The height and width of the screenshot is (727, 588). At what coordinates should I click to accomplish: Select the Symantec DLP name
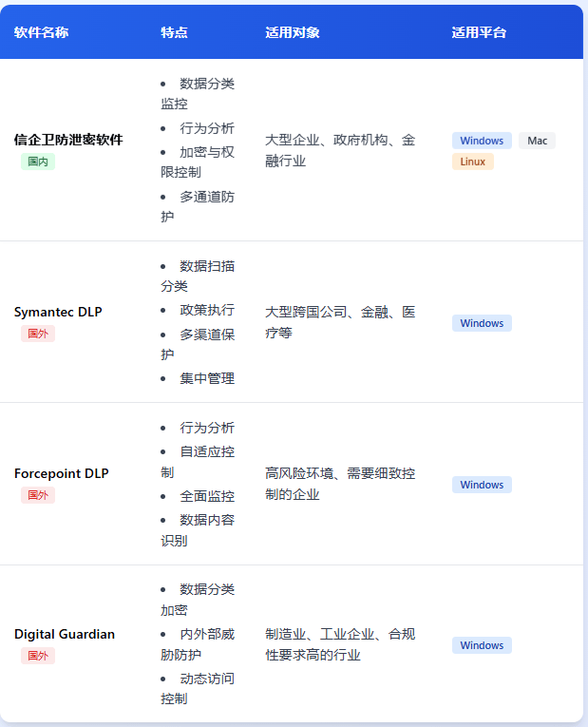click(58, 312)
